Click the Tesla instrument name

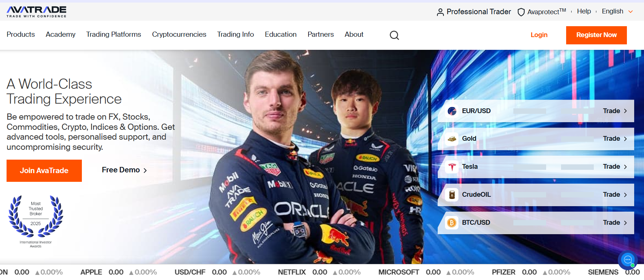[470, 167]
